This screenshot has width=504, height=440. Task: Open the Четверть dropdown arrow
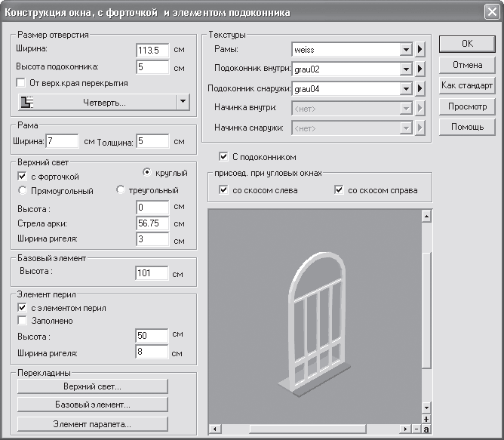tap(183, 102)
